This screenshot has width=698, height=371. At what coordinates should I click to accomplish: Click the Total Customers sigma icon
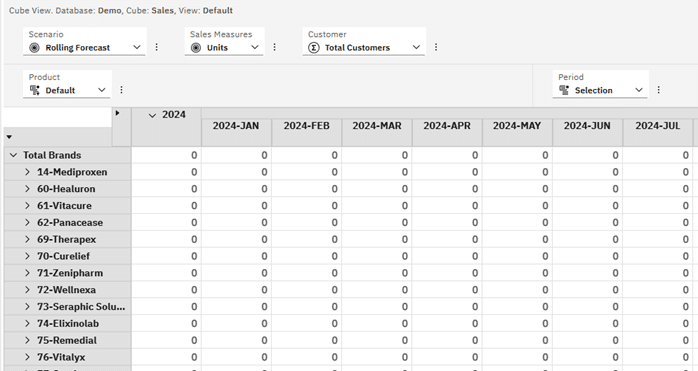pos(313,48)
